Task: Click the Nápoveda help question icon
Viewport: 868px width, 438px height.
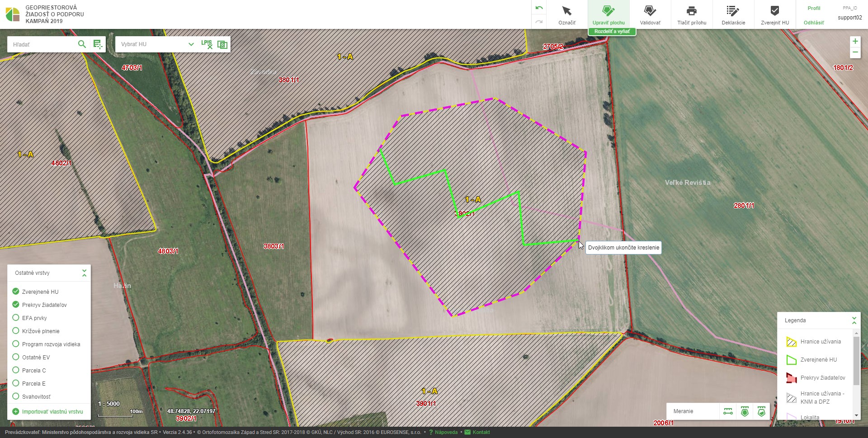Action: pos(431,432)
